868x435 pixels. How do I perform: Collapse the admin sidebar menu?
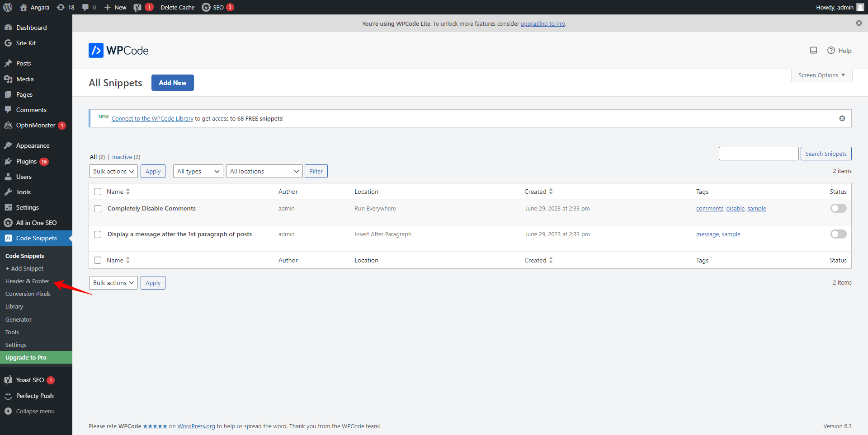tap(36, 411)
